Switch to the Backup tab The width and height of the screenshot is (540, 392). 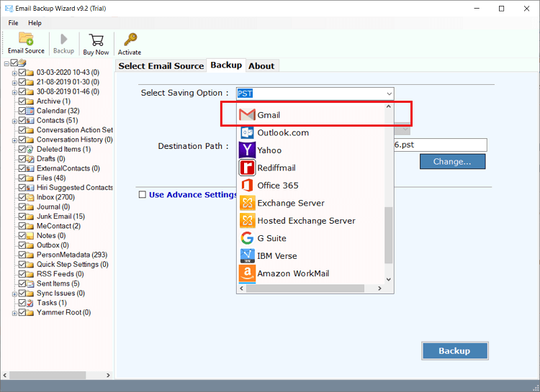226,65
